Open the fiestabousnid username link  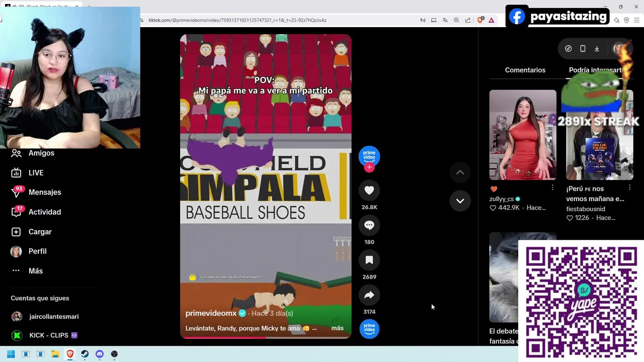[x=586, y=209]
